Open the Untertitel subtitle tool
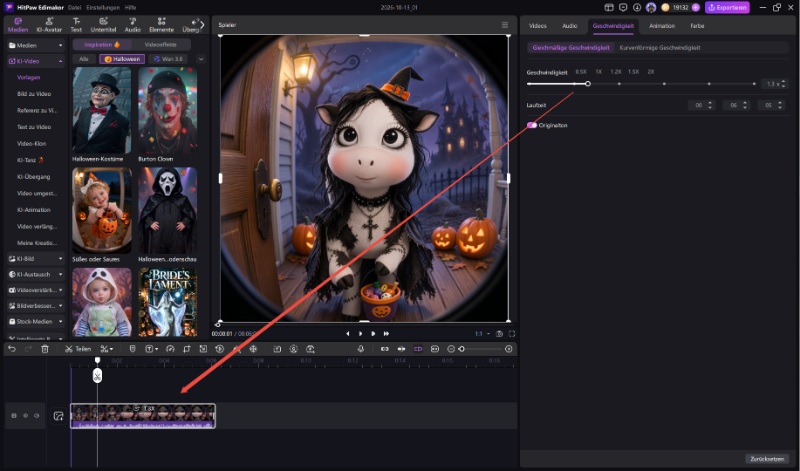800x471 pixels. pyautogui.click(x=103, y=25)
